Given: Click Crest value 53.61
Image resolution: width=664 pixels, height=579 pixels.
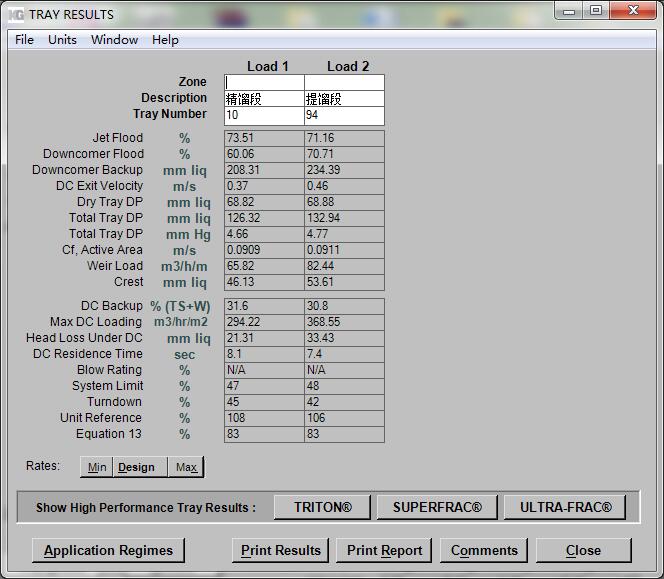Looking at the screenshot, I should tap(344, 283).
